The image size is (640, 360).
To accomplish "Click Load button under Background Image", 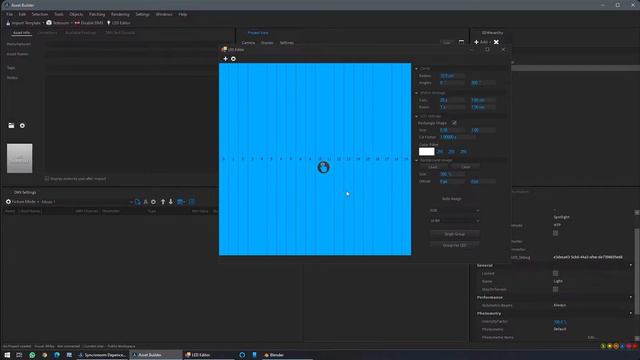I will (x=433, y=167).
